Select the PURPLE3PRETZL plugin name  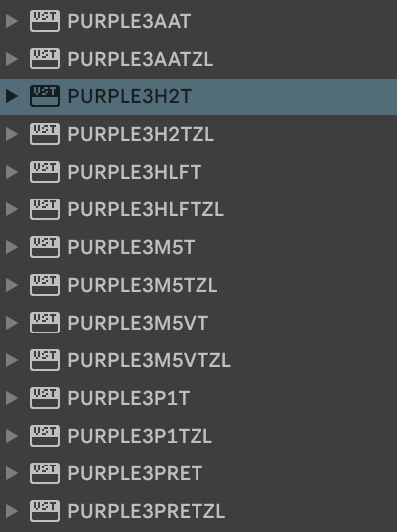pos(147,511)
